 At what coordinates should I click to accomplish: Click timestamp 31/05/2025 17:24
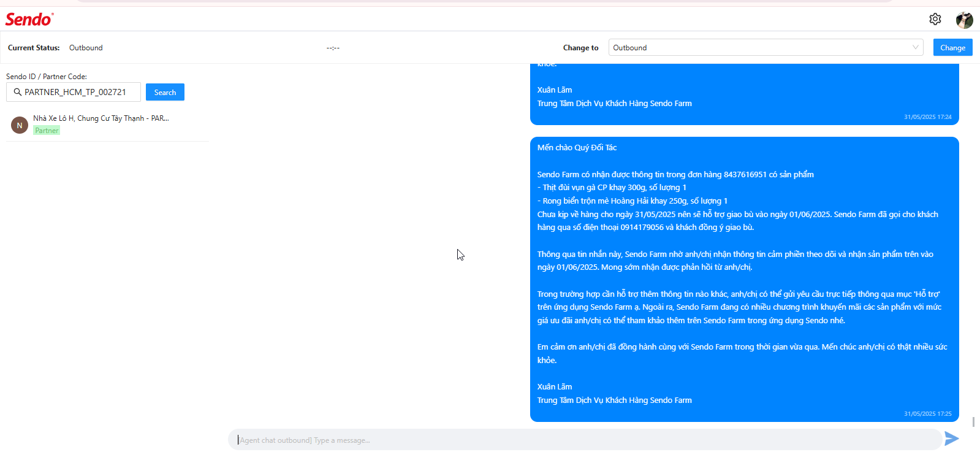[x=928, y=117]
